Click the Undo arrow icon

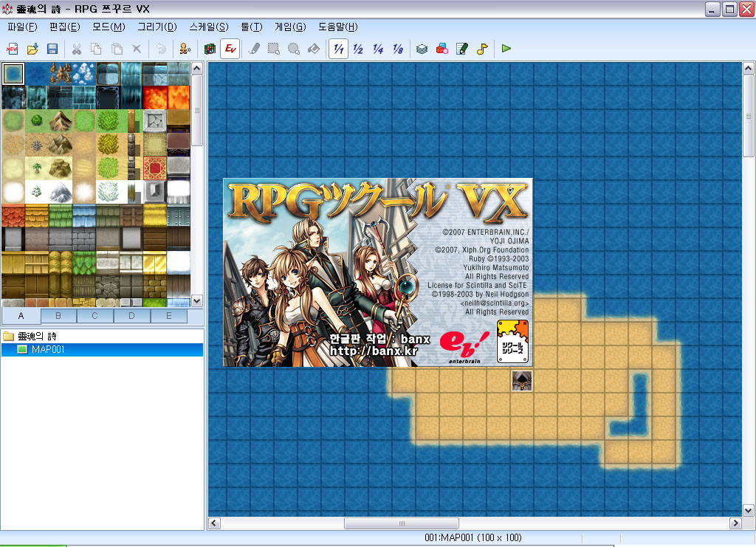[161, 49]
